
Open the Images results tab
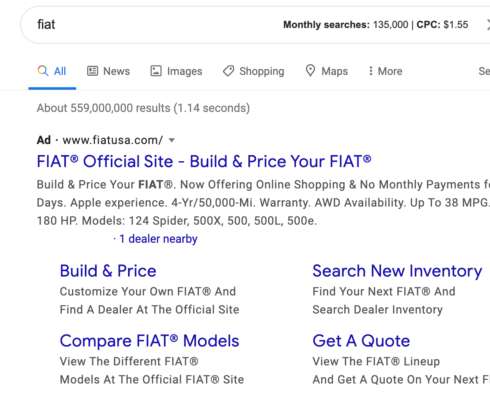(x=176, y=71)
